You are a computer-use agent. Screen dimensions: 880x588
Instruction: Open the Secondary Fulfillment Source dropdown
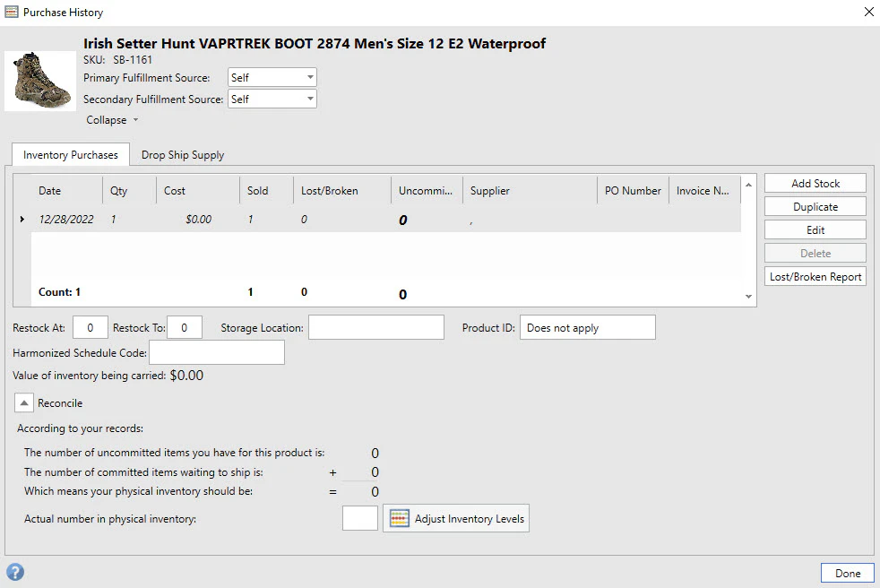pos(309,99)
